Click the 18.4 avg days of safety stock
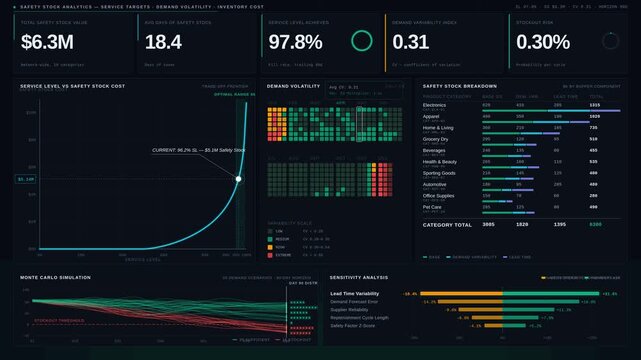This screenshot has height=360, width=641. 163,42
